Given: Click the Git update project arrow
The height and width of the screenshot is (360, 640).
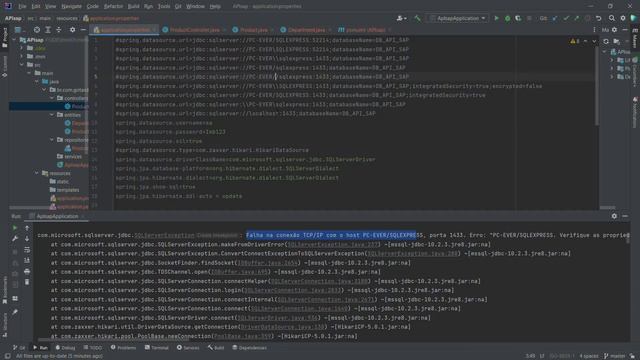Looking at the screenshot, I should point(555,18).
